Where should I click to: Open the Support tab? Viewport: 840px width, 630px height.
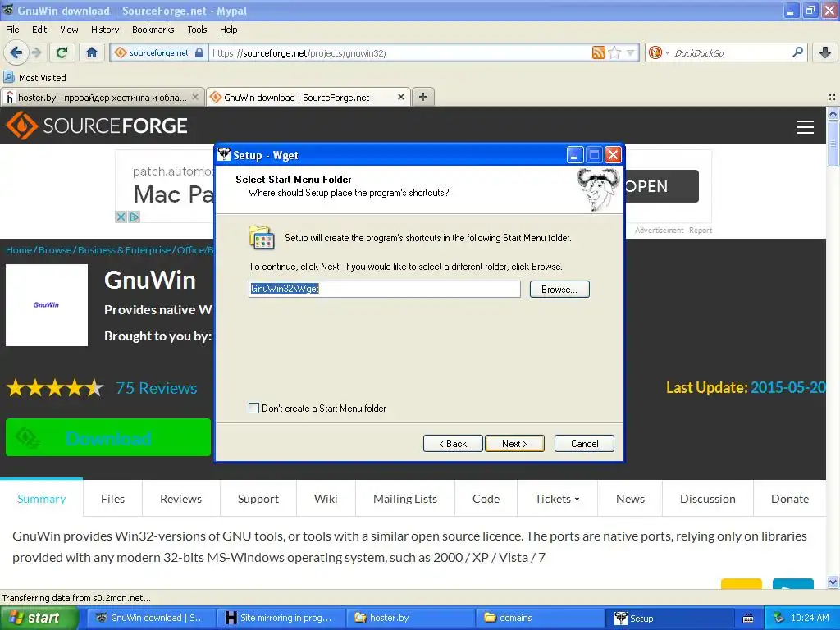click(x=258, y=499)
